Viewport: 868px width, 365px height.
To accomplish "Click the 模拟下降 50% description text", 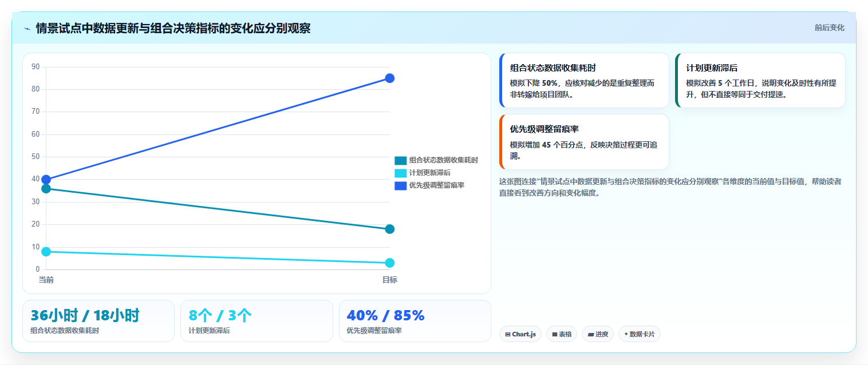I will tap(582, 89).
